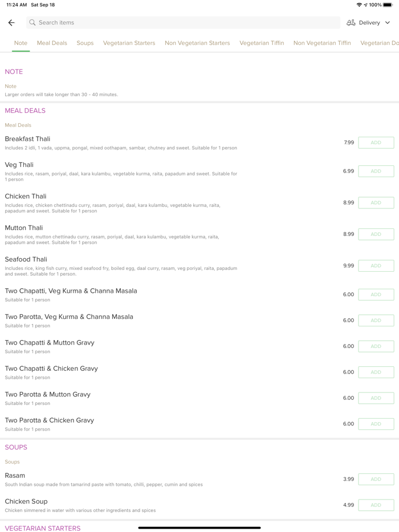Switch to Non Vegetarian Tiffin tab
This screenshot has width=399, height=532.
(322, 43)
